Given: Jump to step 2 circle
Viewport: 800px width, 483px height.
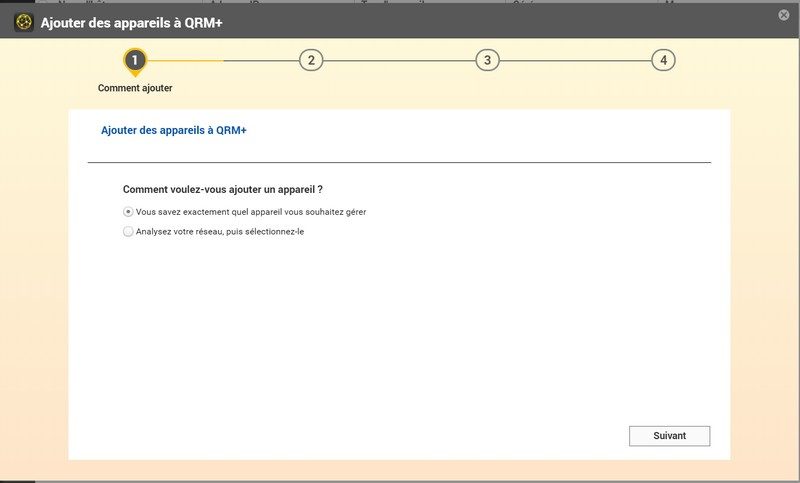Looking at the screenshot, I should coord(311,60).
